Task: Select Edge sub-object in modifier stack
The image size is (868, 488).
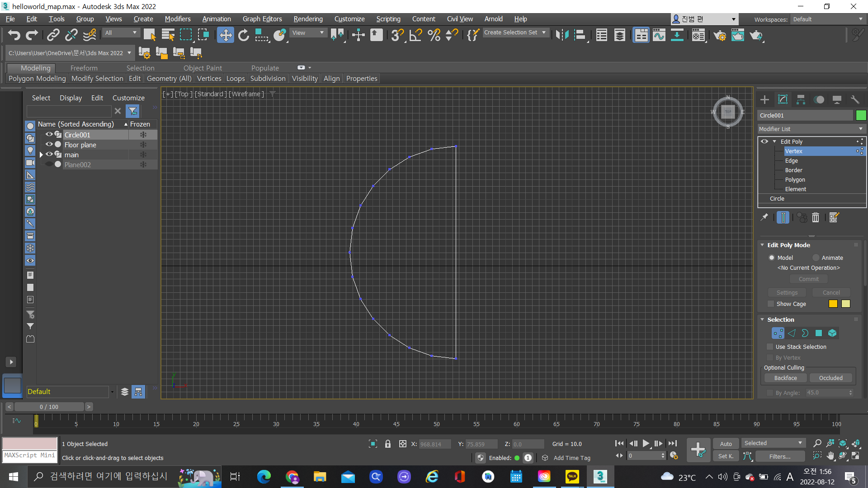Action: (791, 160)
